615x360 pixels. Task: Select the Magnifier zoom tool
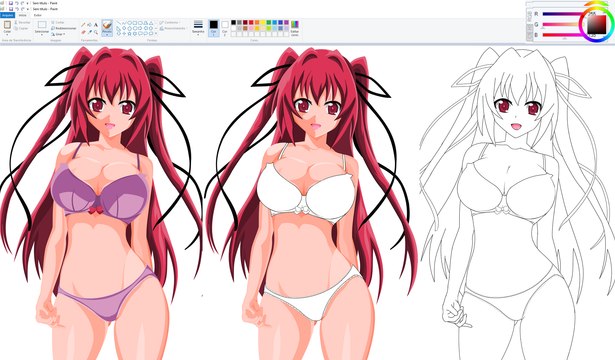point(96,32)
